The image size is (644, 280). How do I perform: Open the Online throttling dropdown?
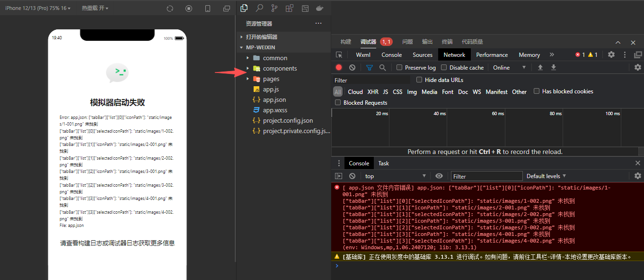(x=509, y=67)
